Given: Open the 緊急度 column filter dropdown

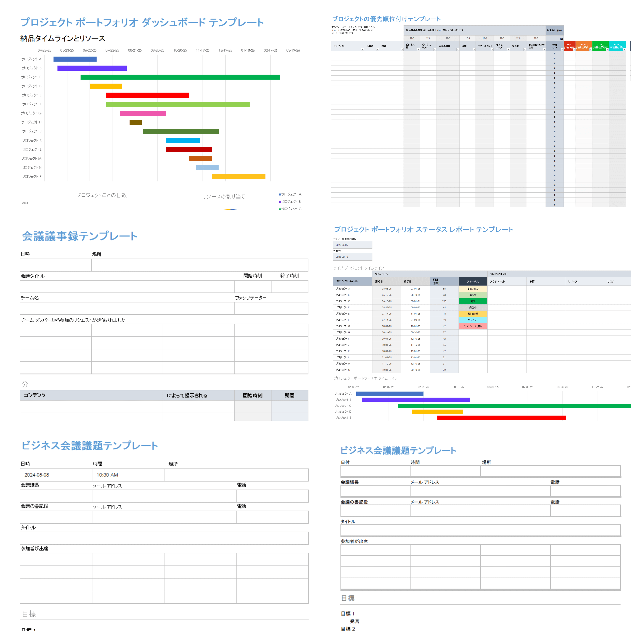Looking at the screenshot, I should pyautogui.click(x=525, y=49).
